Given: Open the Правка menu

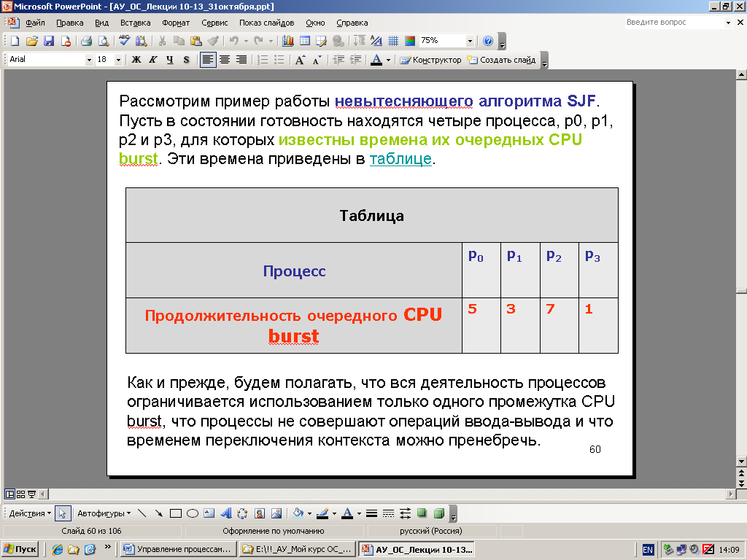Looking at the screenshot, I should tap(69, 23).
